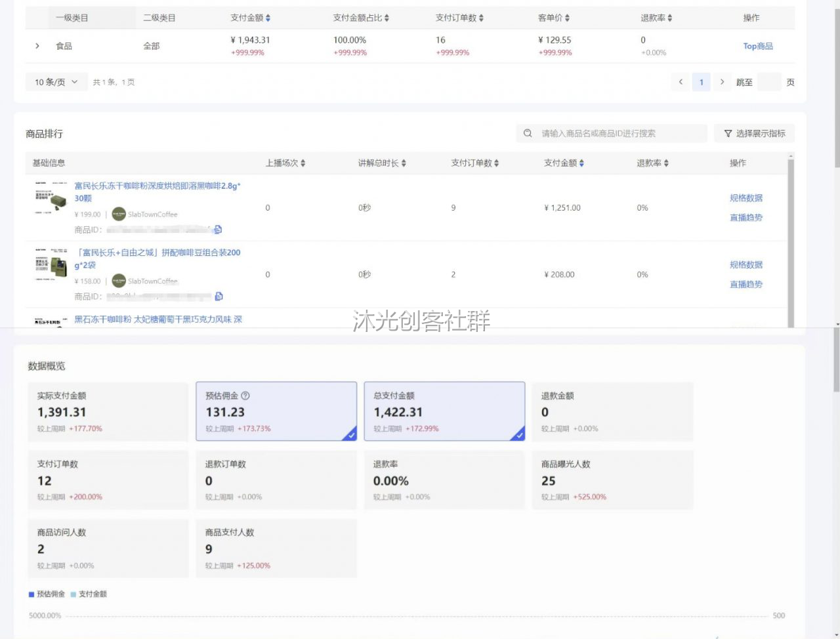Screen dimensions: 840x639
Task: Open 选择展示指标 filter button
Action: pos(755,133)
